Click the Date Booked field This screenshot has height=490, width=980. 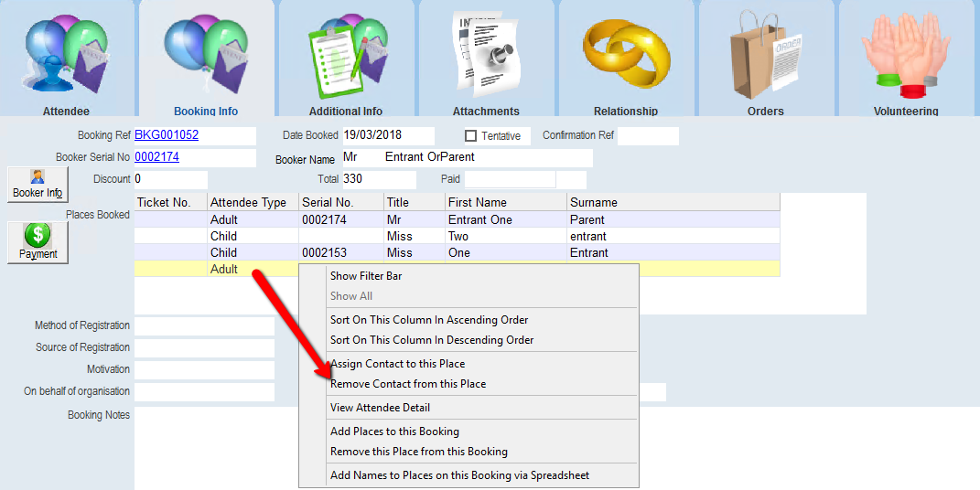pyautogui.click(x=387, y=136)
